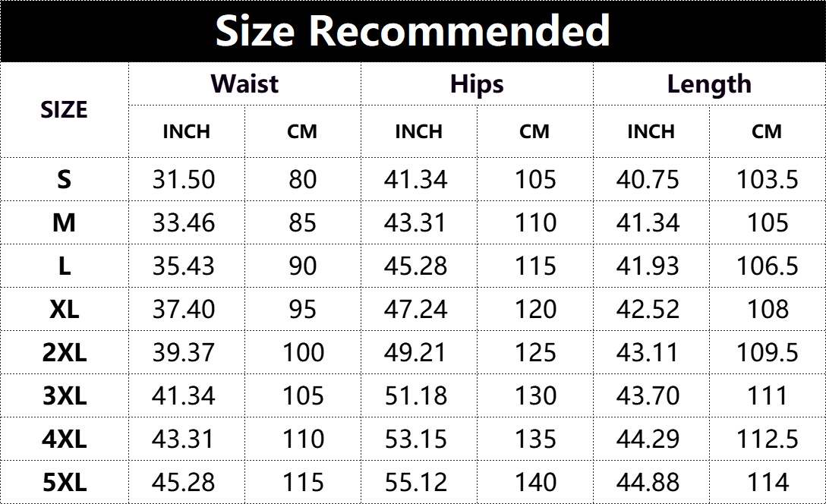Screen dimensions: 826x504
Task: Click the Length column group header
Action: click(x=709, y=83)
